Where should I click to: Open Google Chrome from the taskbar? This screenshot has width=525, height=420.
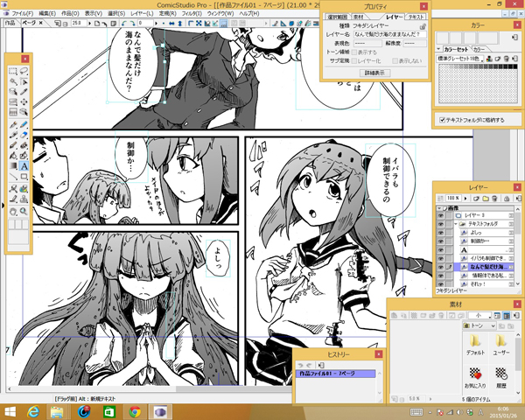tap(135, 411)
